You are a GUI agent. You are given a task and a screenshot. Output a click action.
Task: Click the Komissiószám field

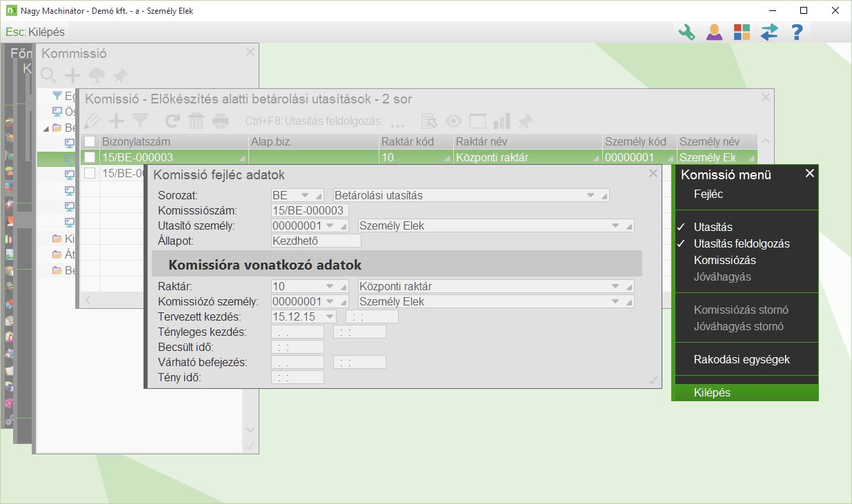(x=310, y=210)
